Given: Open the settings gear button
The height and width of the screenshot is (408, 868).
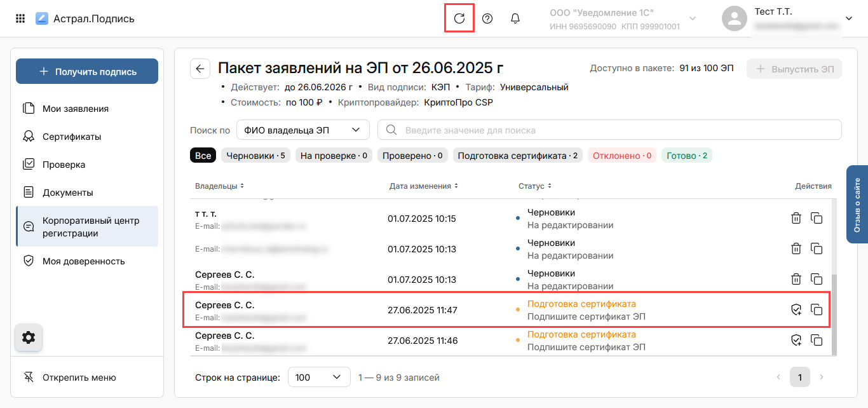Looking at the screenshot, I should [29, 337].
